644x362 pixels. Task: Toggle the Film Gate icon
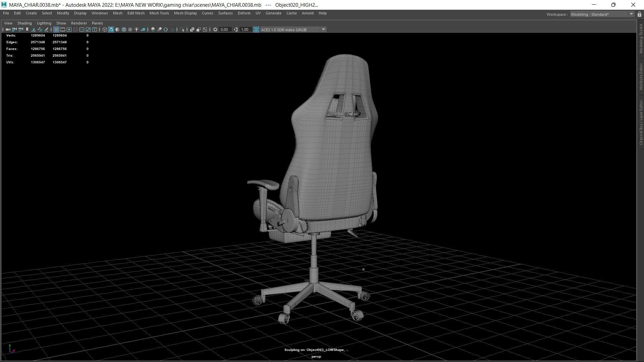63,29
